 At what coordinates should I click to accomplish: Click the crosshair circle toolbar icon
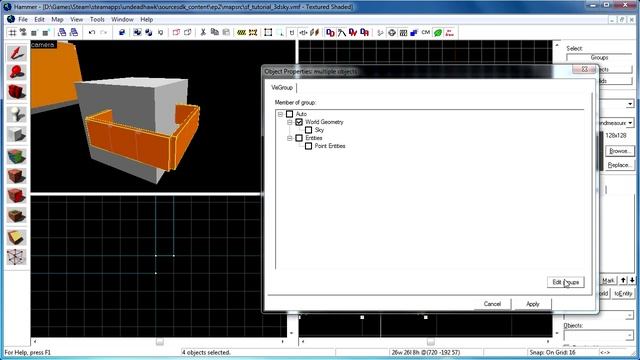coord(392,33)
